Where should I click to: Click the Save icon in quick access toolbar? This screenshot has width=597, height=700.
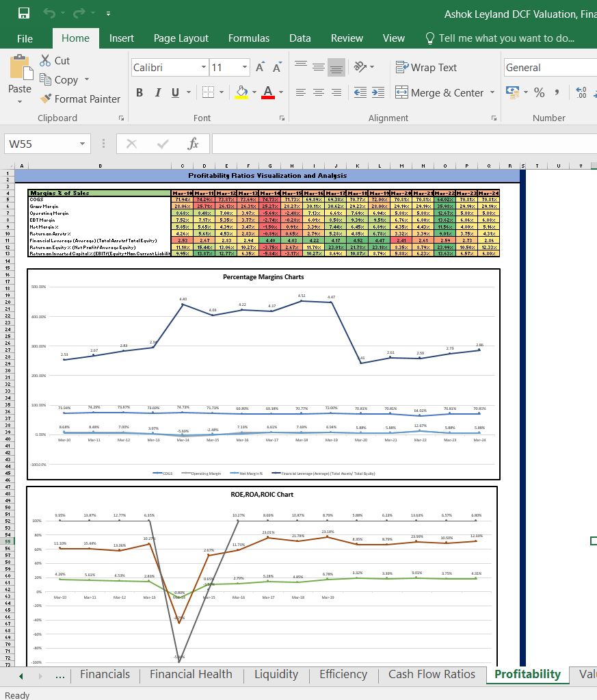(24, 14)
